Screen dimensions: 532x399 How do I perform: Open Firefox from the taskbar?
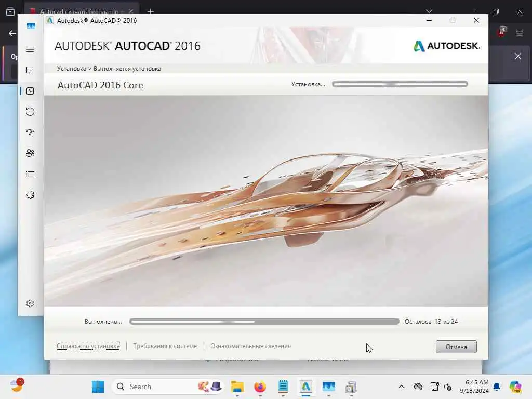point(260,387)
